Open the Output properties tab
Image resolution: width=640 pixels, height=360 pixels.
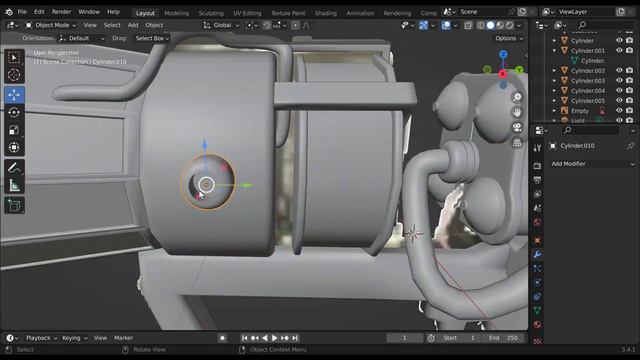[537, 180]
